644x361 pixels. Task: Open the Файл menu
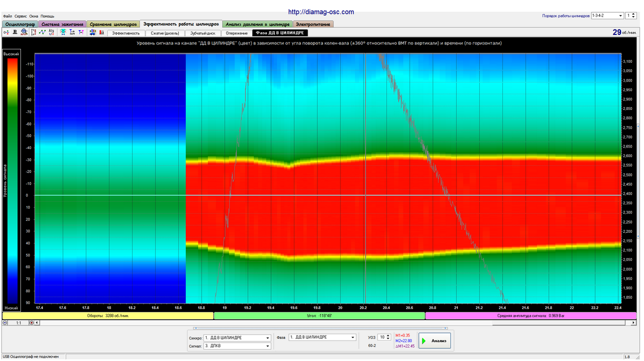point(8,16)
